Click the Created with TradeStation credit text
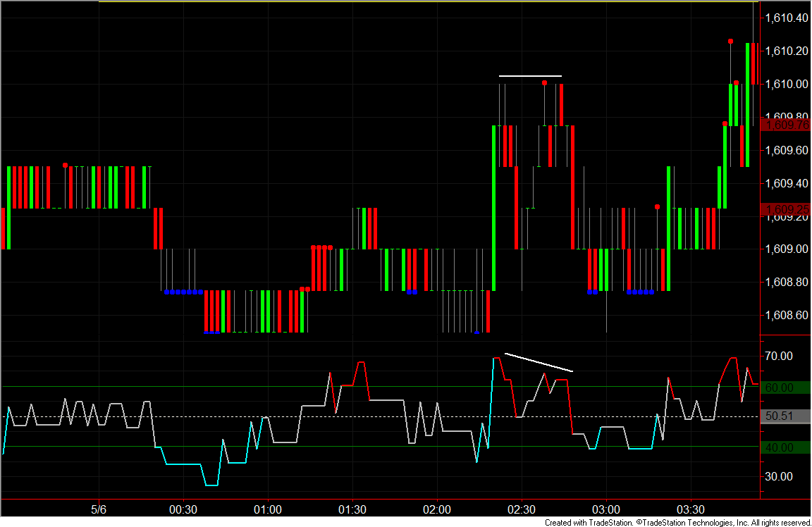 [677, 522]
